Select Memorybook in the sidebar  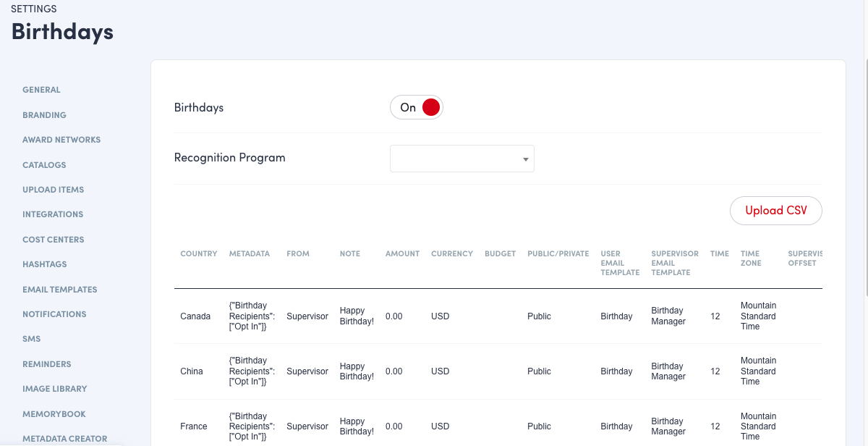54,414
